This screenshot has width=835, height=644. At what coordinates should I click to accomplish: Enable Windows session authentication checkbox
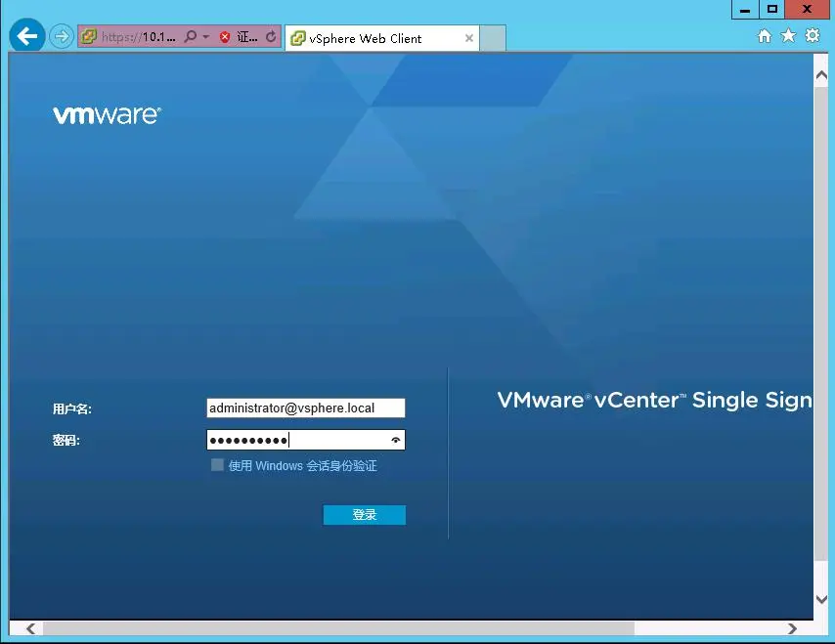[217, 465]
